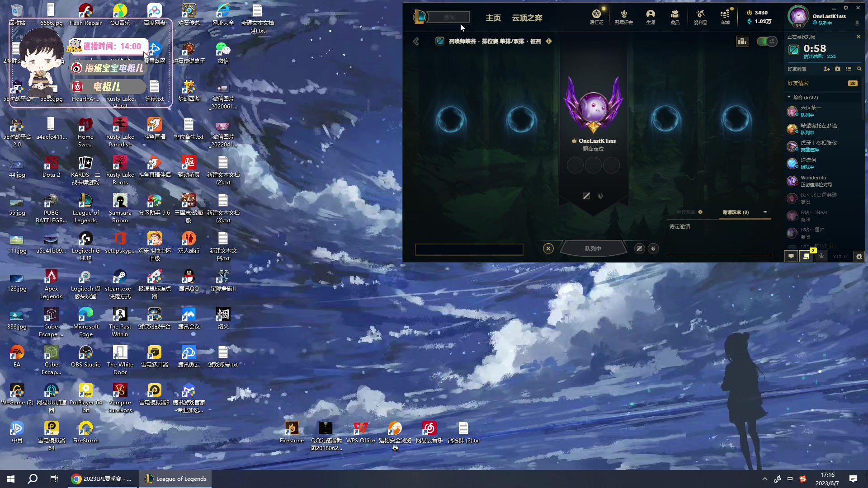
Task: Select the Microsoft Edge desktop icon
Action: (x=86, y=323)
